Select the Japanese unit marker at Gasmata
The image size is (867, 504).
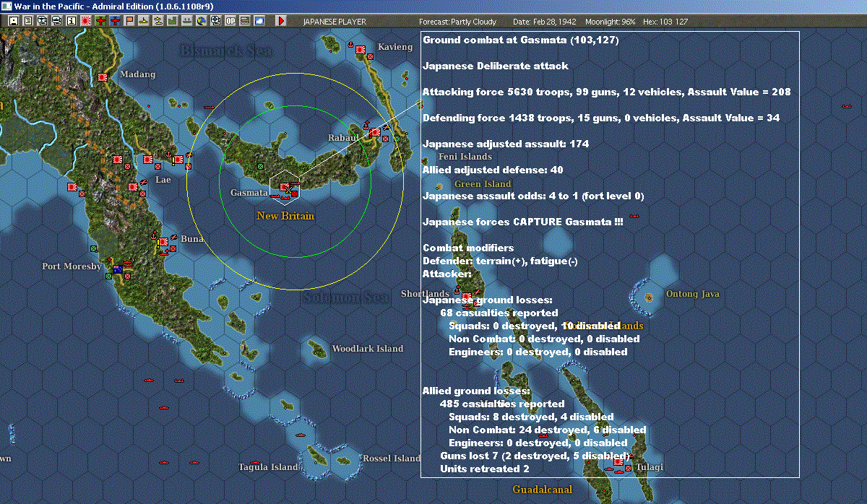[x=285, y=187]
